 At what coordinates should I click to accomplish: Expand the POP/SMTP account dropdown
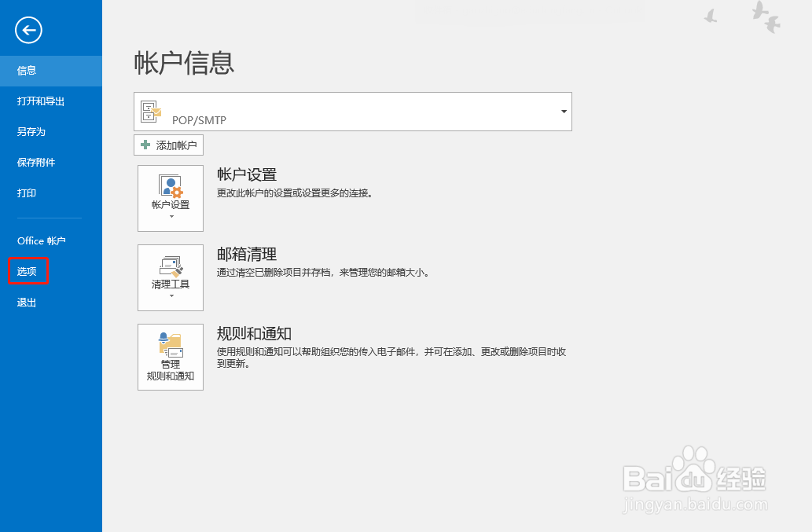point(563,111)
